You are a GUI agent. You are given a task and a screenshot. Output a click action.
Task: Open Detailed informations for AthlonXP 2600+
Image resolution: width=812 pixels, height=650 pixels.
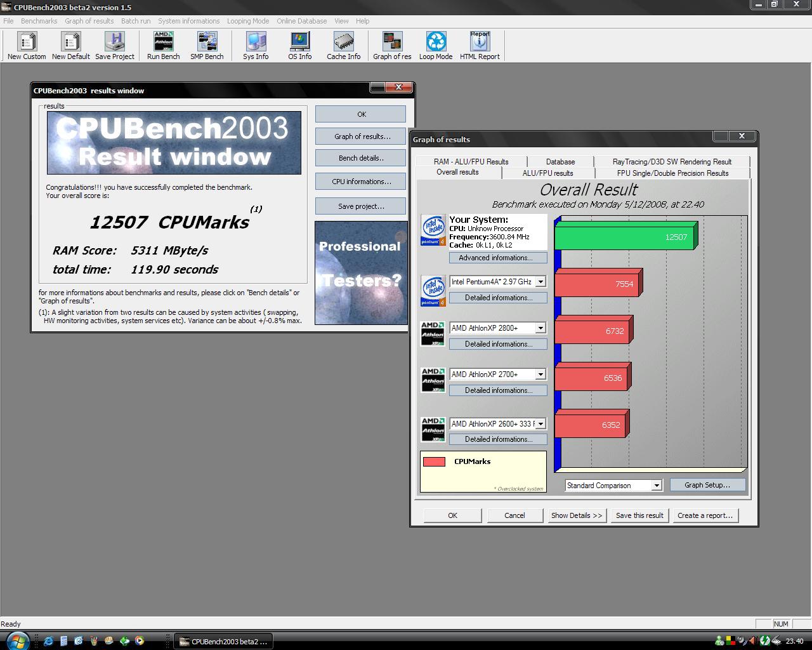coord(499,439)
